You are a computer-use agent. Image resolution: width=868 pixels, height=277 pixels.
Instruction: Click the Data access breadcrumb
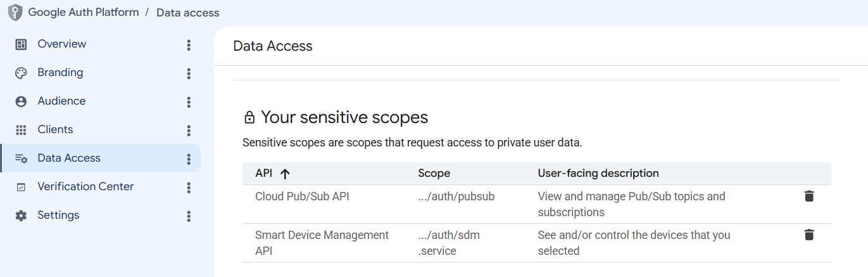pyautogui.click(x=188, y=13)
